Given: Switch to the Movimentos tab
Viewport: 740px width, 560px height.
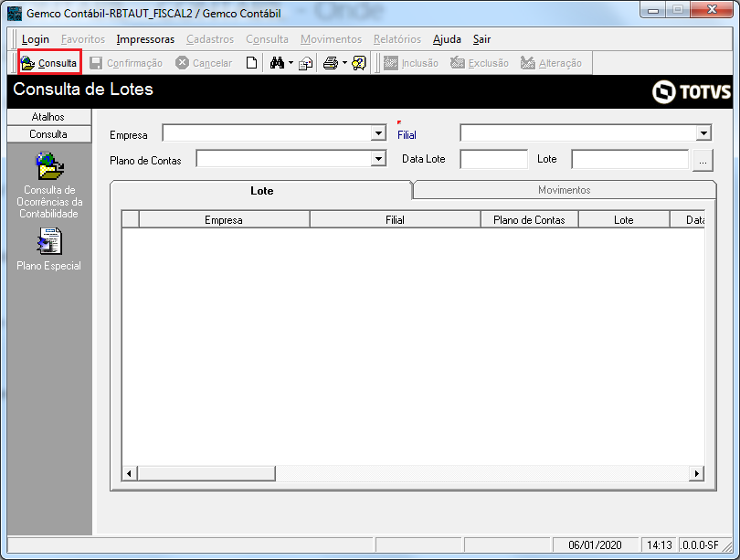Looking at the screenshot, I should (565, 190).
